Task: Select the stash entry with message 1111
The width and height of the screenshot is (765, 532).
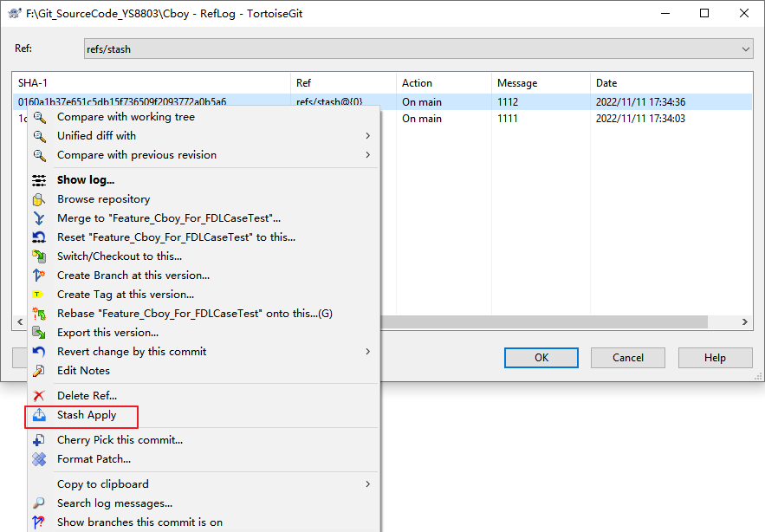Action: click(508, 119)
